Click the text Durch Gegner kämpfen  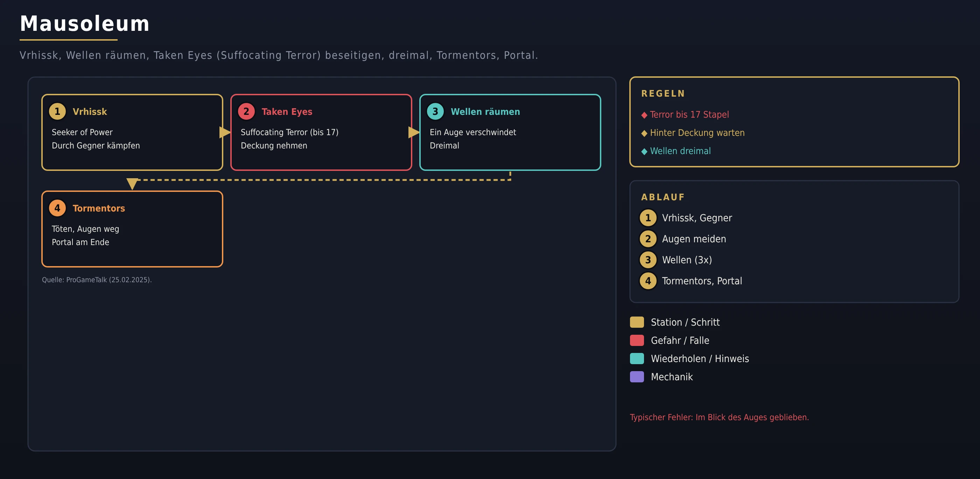tap(96, 146)
